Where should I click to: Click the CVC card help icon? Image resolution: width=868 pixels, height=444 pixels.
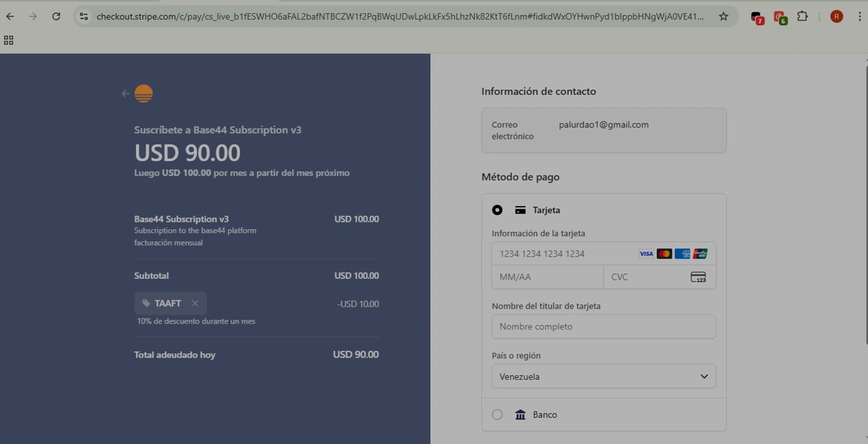698,277
